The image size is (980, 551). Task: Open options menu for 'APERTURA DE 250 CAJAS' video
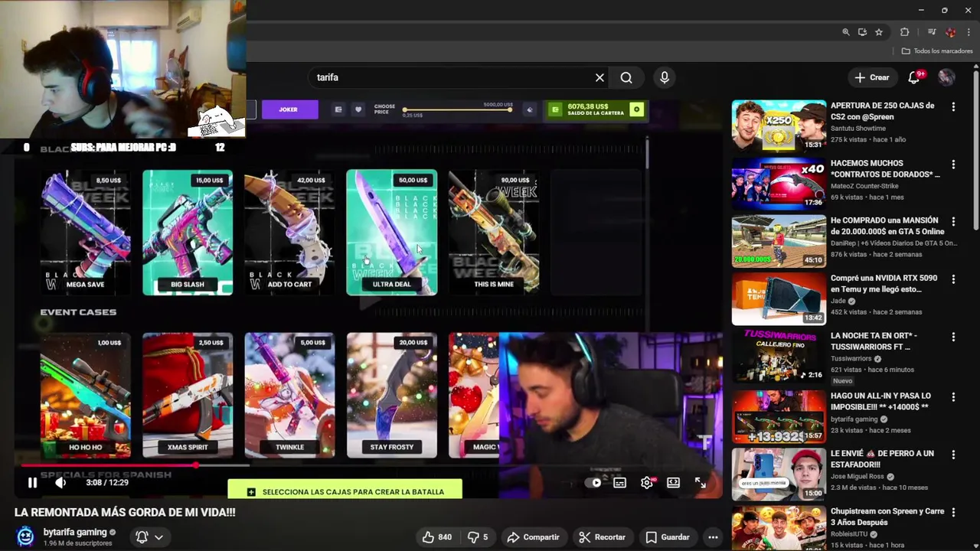point(953,107)
